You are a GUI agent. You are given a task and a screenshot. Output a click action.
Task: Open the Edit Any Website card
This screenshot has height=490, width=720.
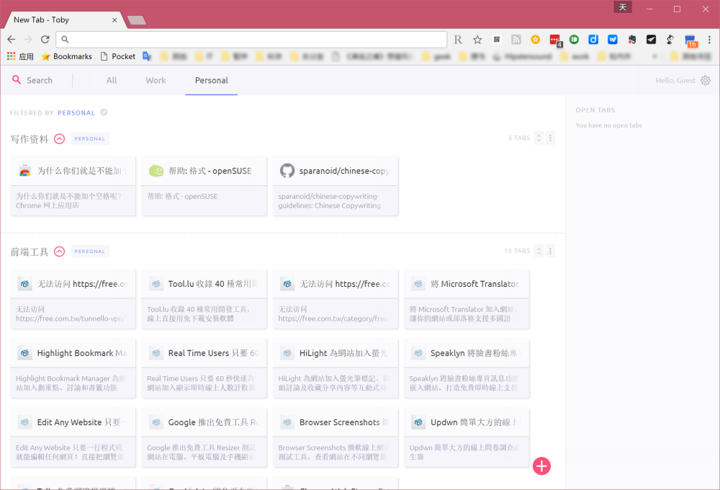pos(73,437)
